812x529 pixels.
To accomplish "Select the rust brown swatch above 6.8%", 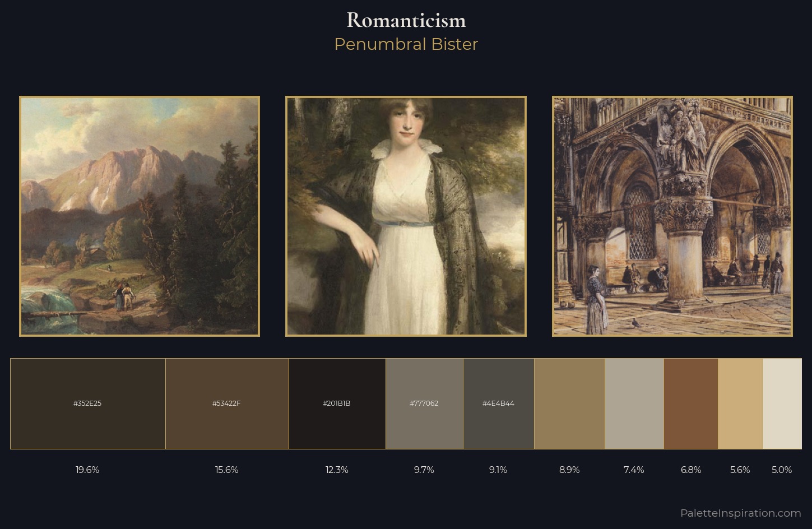I will click(691, 403).
